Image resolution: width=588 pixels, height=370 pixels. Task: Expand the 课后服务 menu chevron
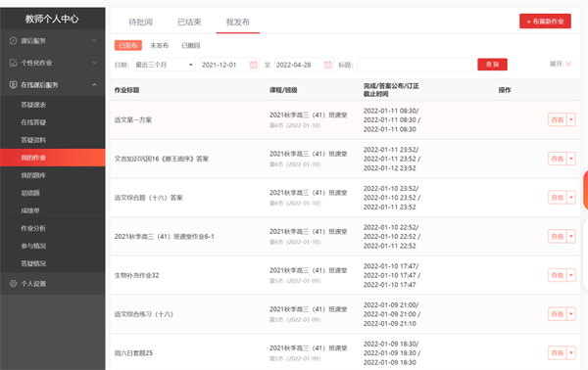tap(94, 41)
